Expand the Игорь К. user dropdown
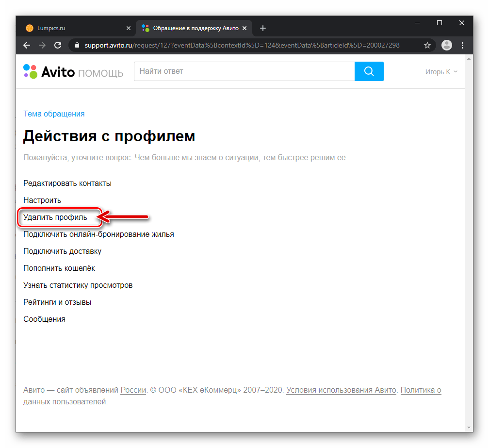Viewport: 489px width, 448px height. pyautogui.click(x=441, y=72)
